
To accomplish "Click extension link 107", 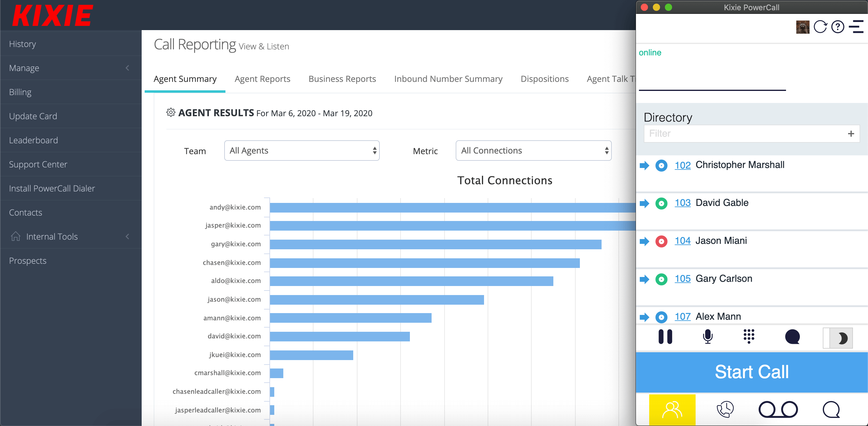I will (x=682, y=317).
